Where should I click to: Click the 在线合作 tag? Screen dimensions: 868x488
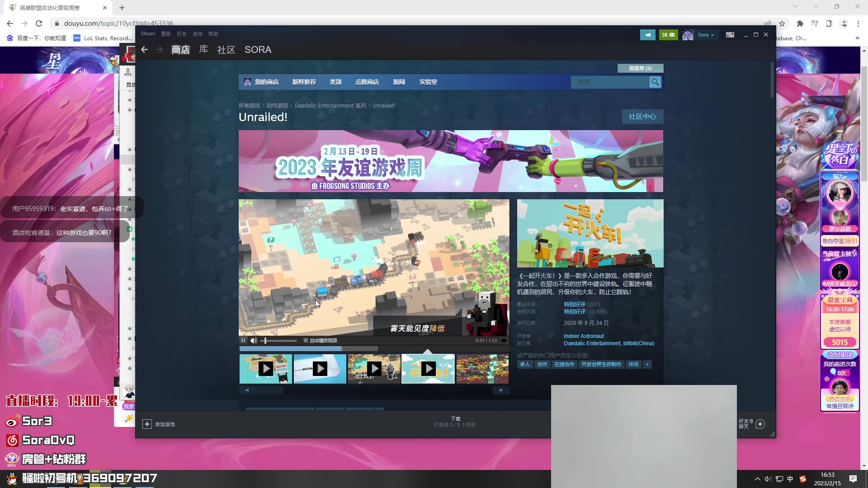pos(564,365)
